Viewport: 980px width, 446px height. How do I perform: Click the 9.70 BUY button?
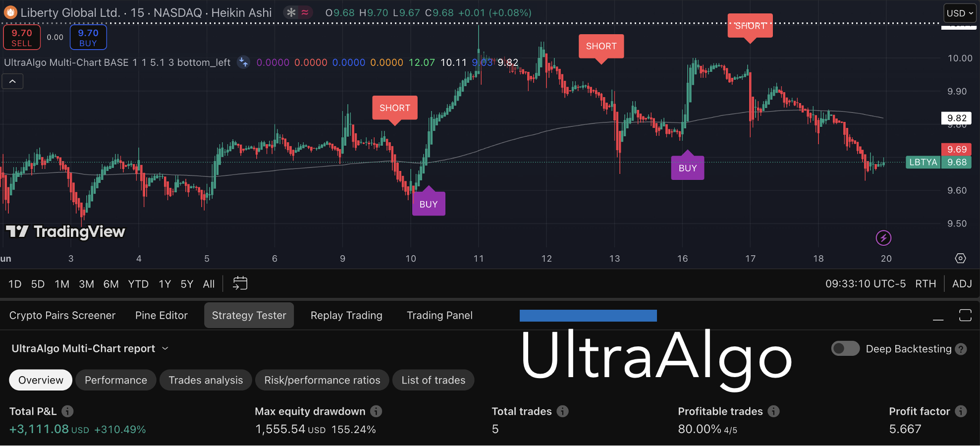(88, 38)
